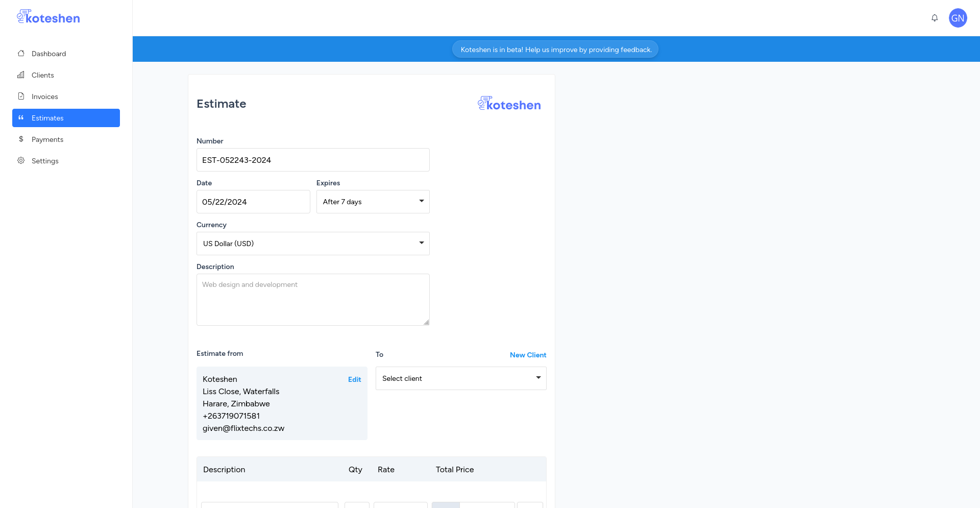This screenshot has width=980, height=508.
Task: Click the Payments dollar icon
Action: pos(21,139)
